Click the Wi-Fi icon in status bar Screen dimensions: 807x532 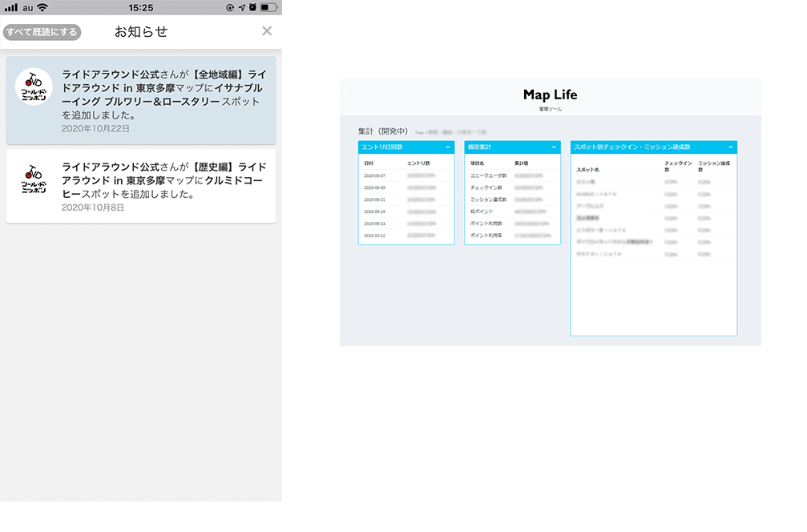42,7
